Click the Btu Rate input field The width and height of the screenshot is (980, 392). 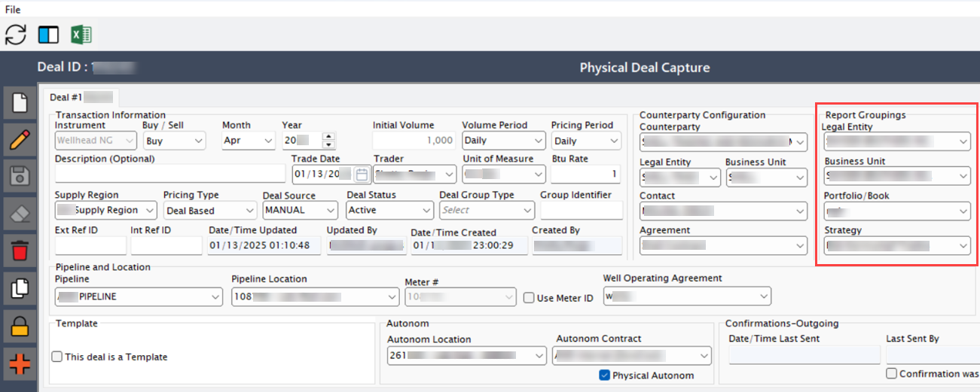pyautogui.click(x=587, y=175)
